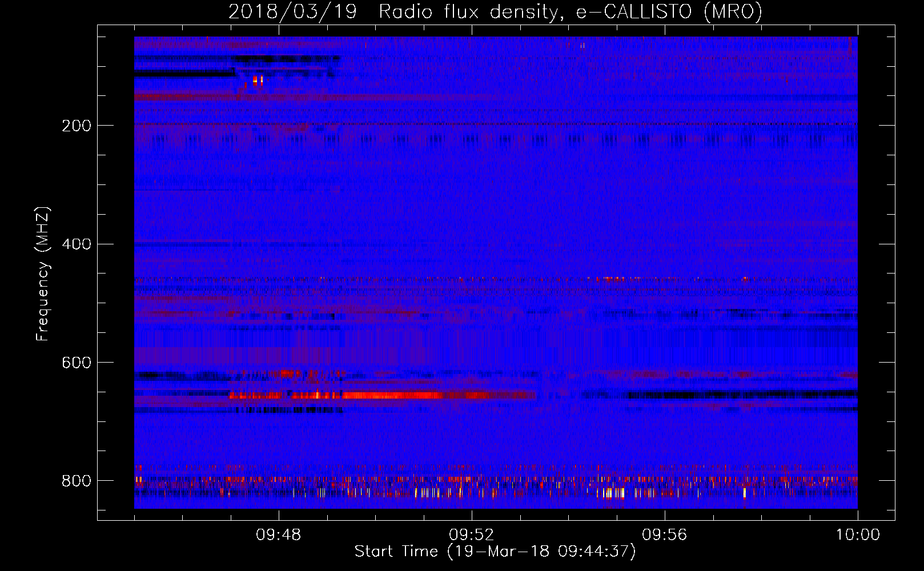Click the 09:56 time tick label
The image size is (924, 571).
click(664, 535)
